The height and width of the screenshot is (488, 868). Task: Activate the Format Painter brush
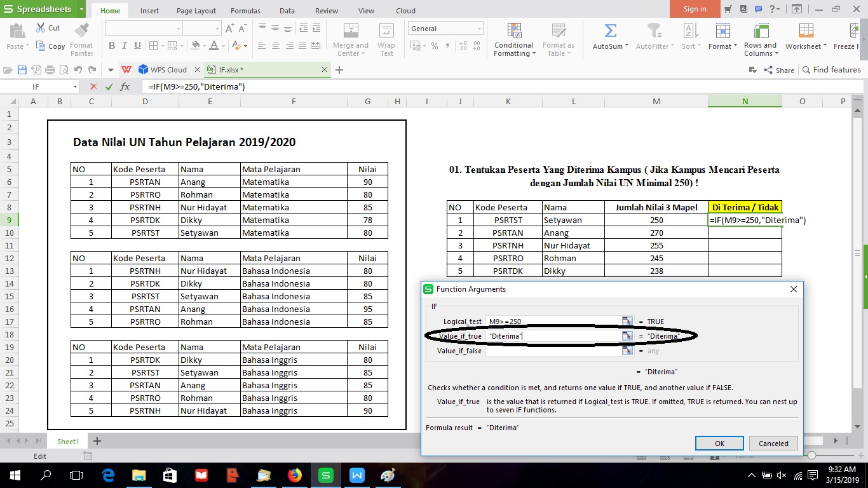tap(81, 30)
